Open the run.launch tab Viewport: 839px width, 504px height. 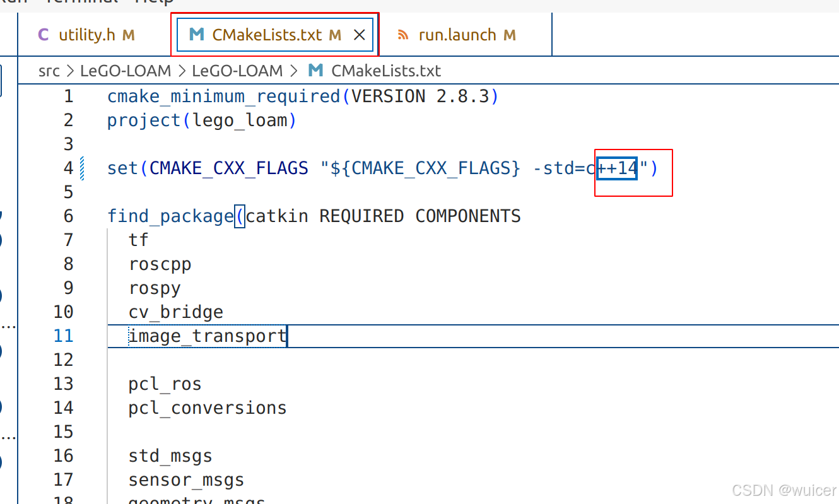pyautogui.click(x=467, y=35)
